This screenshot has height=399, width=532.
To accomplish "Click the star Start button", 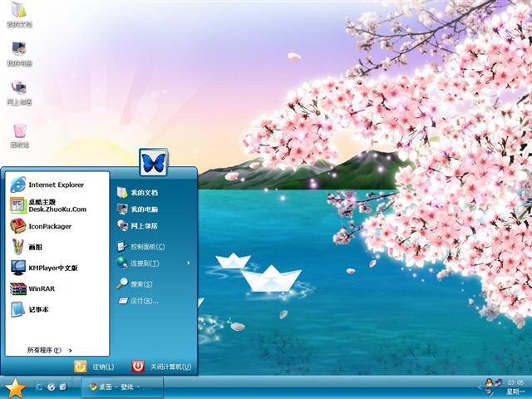I will (x=15, y=388).
